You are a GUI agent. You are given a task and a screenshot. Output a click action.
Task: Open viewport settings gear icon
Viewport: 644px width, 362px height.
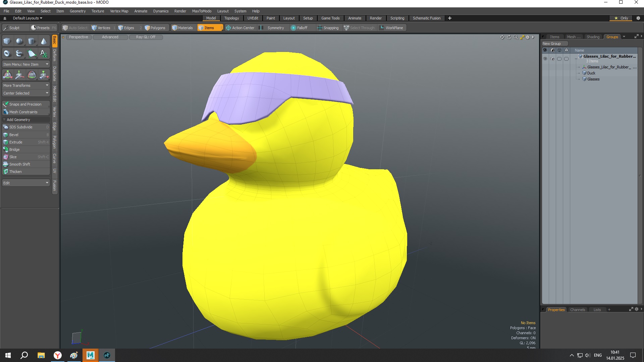[528, 37]
